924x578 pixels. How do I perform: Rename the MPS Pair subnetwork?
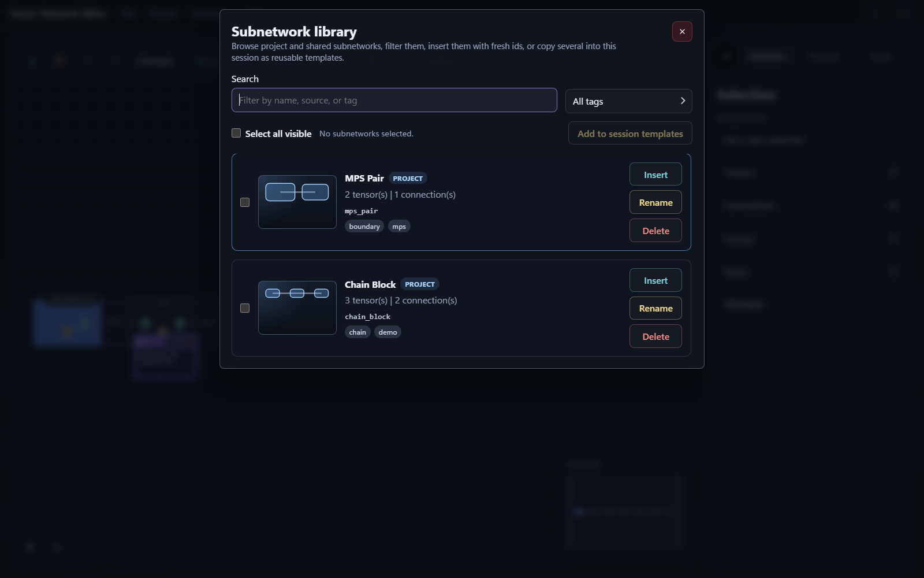click(655, 202)
